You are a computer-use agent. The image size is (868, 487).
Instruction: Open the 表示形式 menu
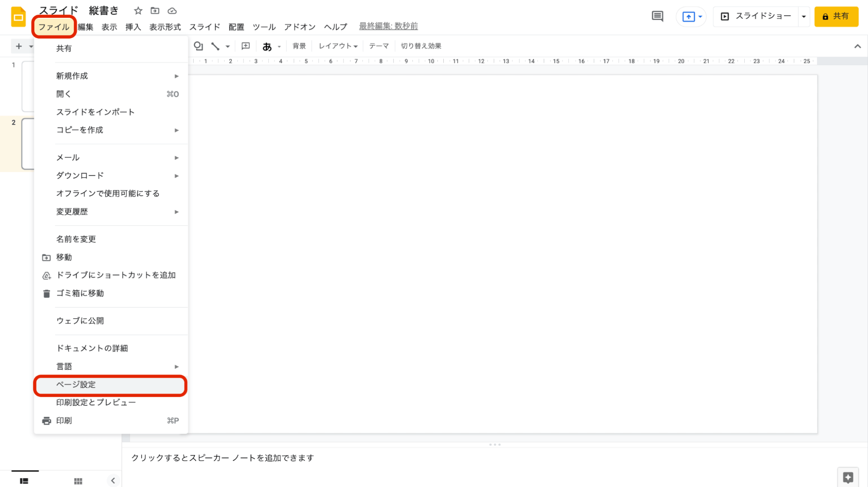tap(165, 27)
